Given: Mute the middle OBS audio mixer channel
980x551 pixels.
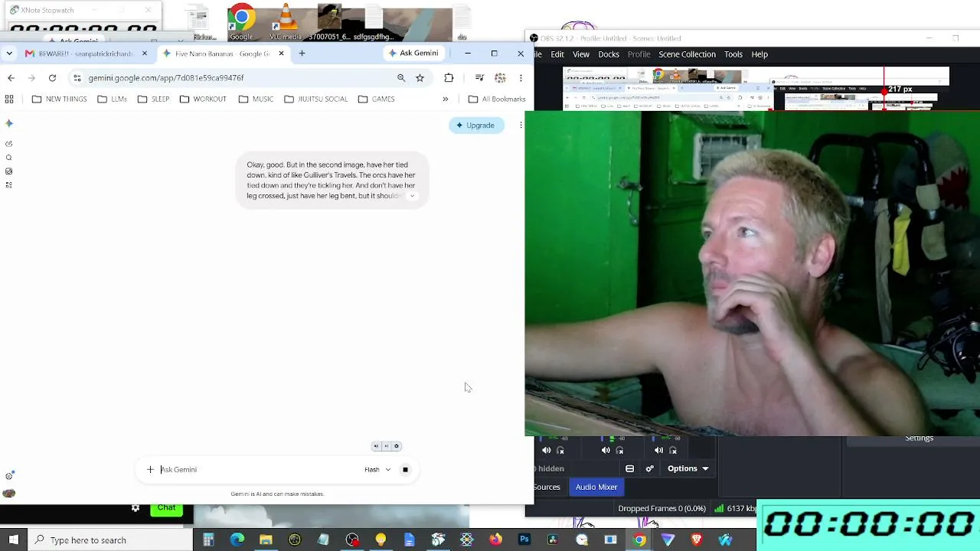Looking at the screenshot, I should [606, 451].
